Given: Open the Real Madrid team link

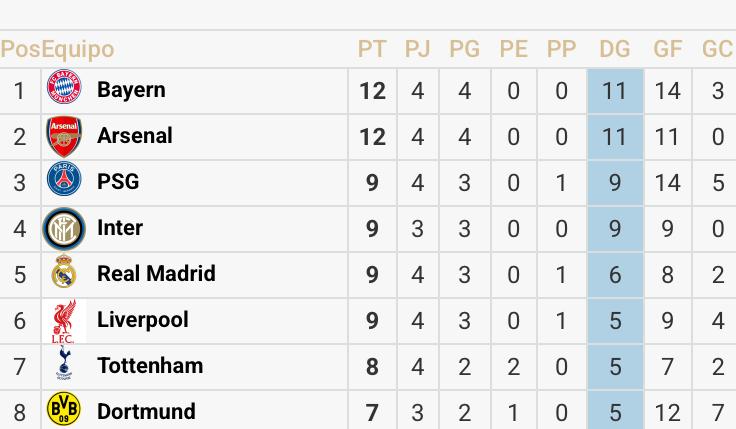Looking at the screenshot, I should click(156, 274).
